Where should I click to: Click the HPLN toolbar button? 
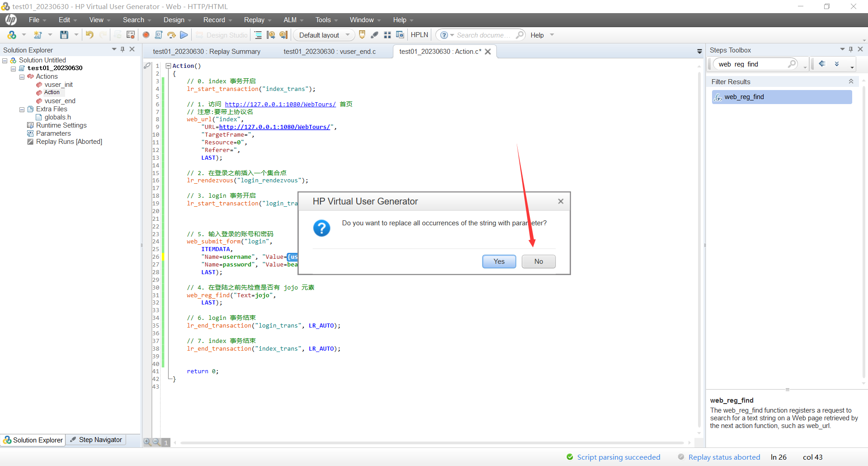click(x=420, y=35)
